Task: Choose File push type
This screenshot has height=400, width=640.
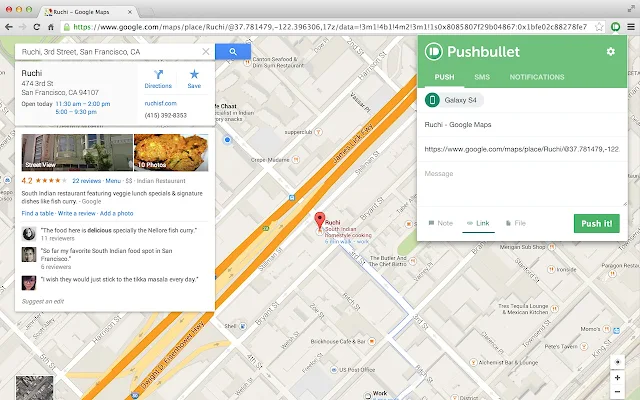Action: click(x=516, y=223)
